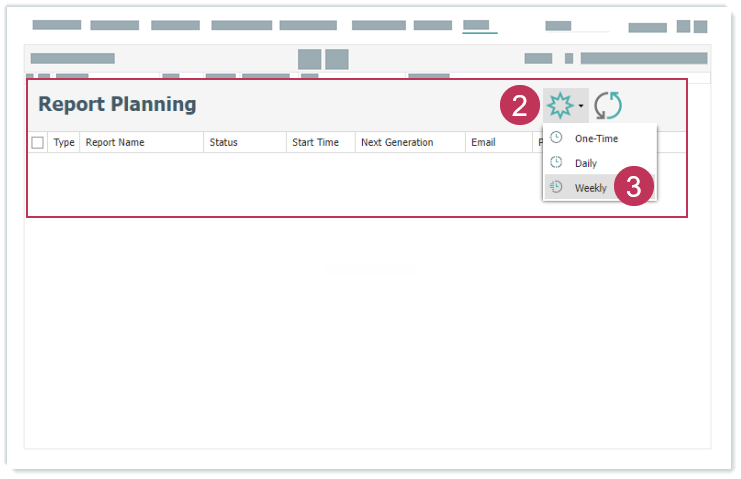This screenshot has height=479, width=741.
Task: Click the Start Time column header
Action: tap(315, 143)
